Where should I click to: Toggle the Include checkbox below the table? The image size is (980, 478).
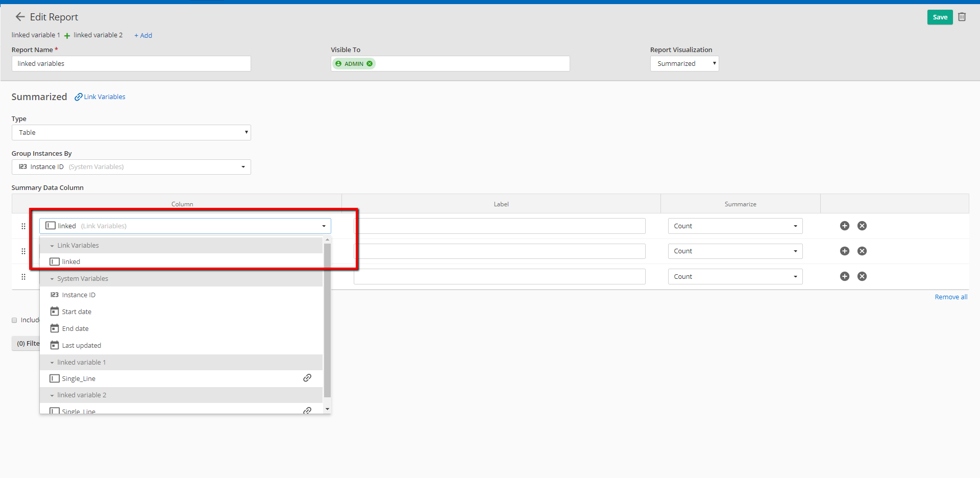pyautogui.click(x=14, y=320)
